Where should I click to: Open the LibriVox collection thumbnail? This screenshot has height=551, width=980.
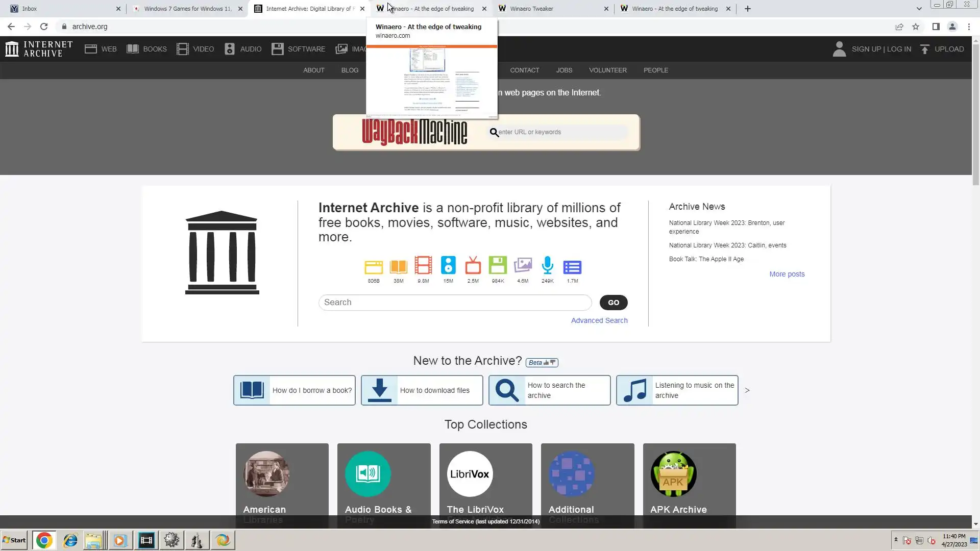click(x=470, y=474)
